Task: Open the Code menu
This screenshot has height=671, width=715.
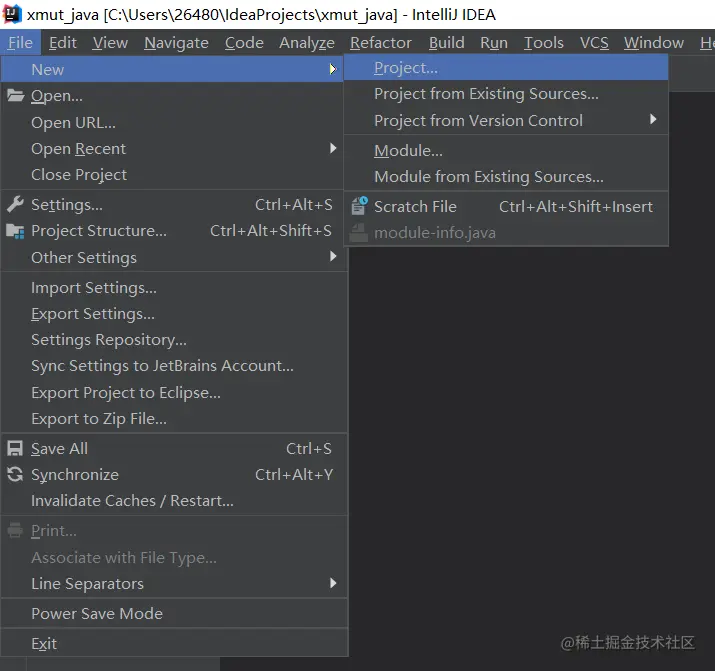Action: pos(244,42)
